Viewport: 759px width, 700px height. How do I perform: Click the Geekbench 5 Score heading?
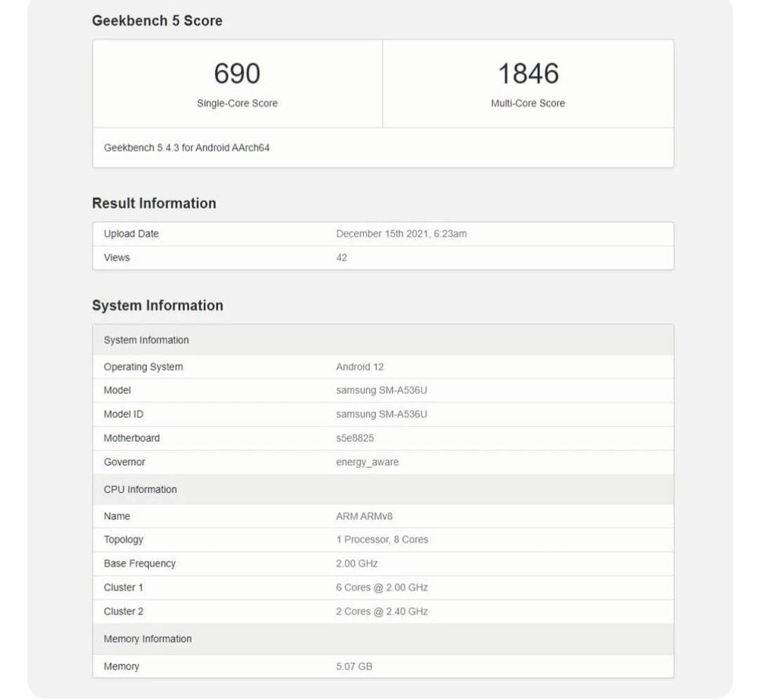tap(157, 20)
